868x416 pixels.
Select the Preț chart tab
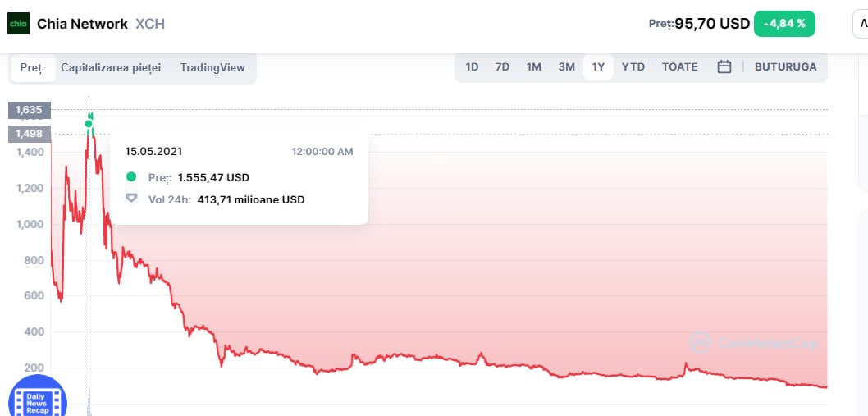tap(31, 67)
